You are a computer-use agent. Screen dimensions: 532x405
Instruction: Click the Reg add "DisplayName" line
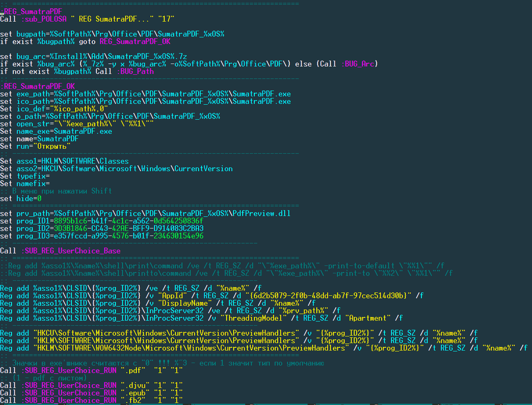158,303
